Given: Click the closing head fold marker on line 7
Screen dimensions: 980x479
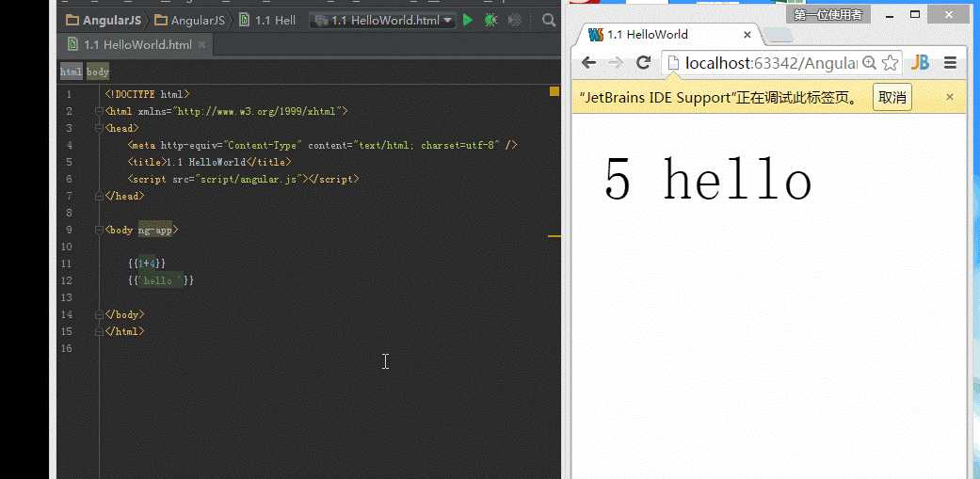Looking at the screenshot, I should coord(99,196).
